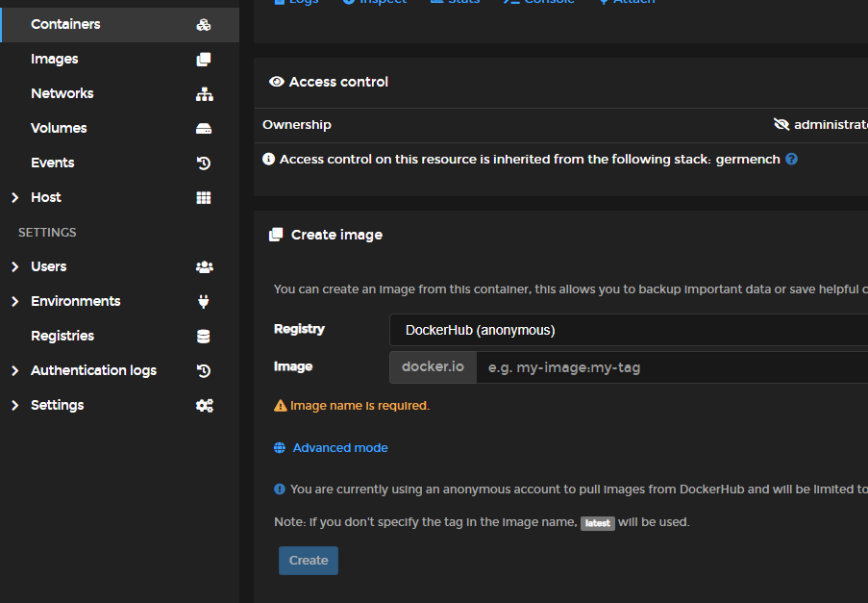Viewport: 868px width, 603px height.
Task: Click the Advanced mode link
Action: pos(340,448)
